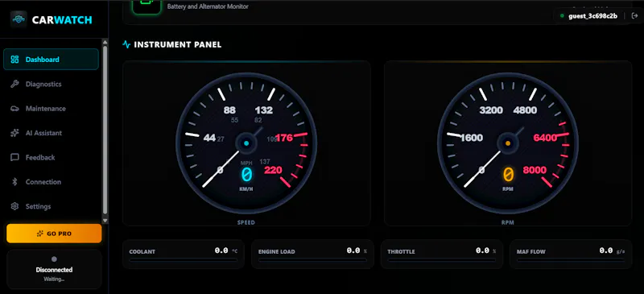This screenshot has width=644, height=294.
Task: Click the cyan speed digital readout
Action: tap(246, 175)
